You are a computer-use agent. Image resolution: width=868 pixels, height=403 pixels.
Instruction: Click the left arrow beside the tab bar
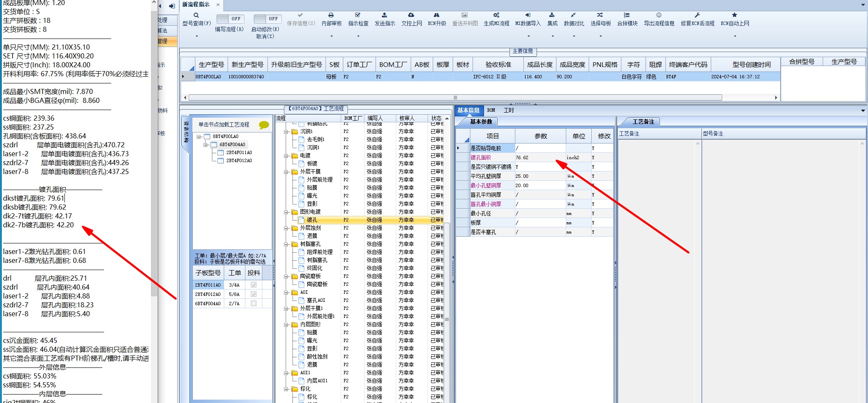(x=160, y=6)
